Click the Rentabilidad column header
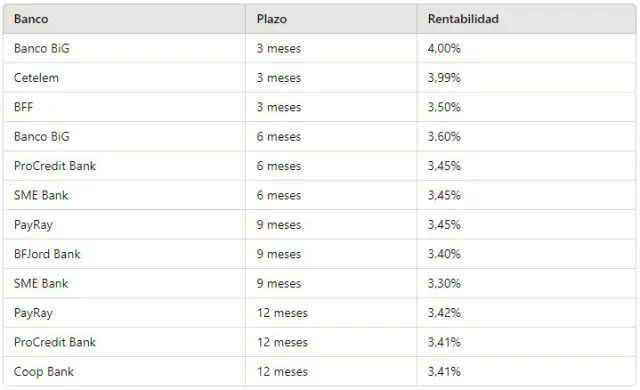 point(463,19)
